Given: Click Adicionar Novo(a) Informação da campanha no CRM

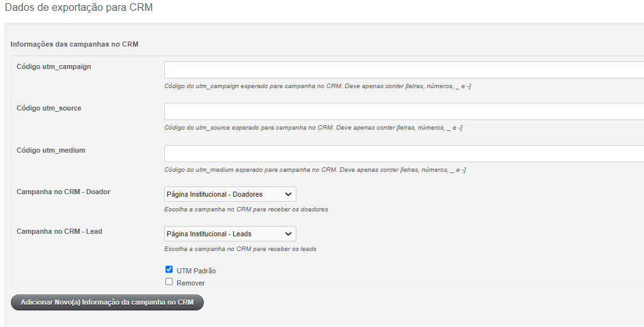Looking at the screenshot, I should coord(107,302).
